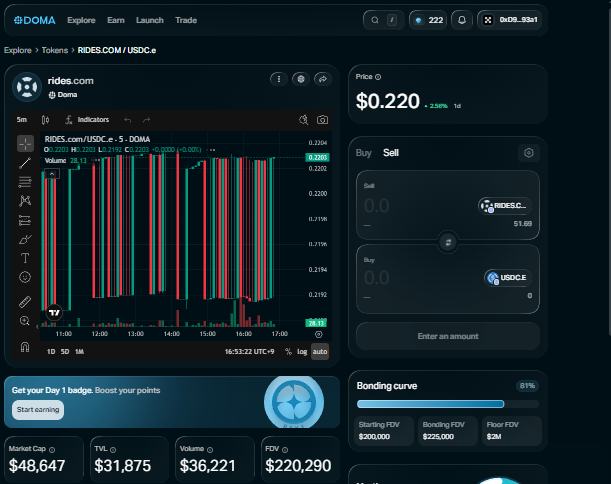Click the Start earning button

click(38, 410)
